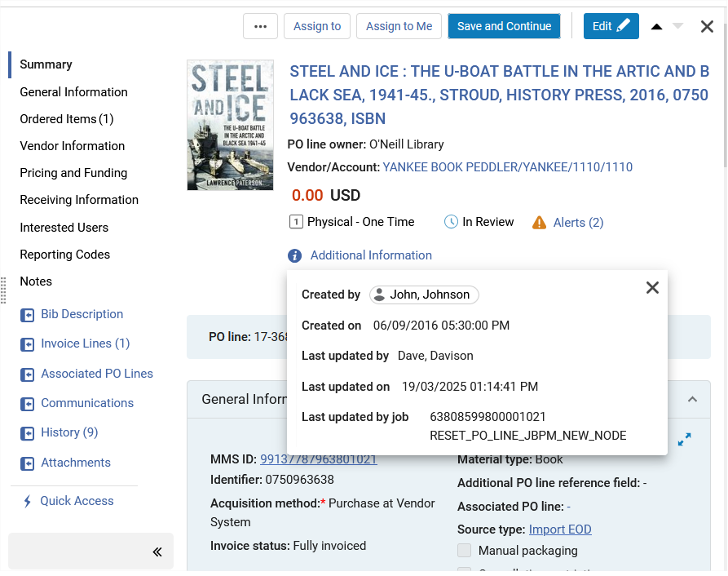
Task: Click the expand arrows icon in General Information
Action: [x=684, y=439]
